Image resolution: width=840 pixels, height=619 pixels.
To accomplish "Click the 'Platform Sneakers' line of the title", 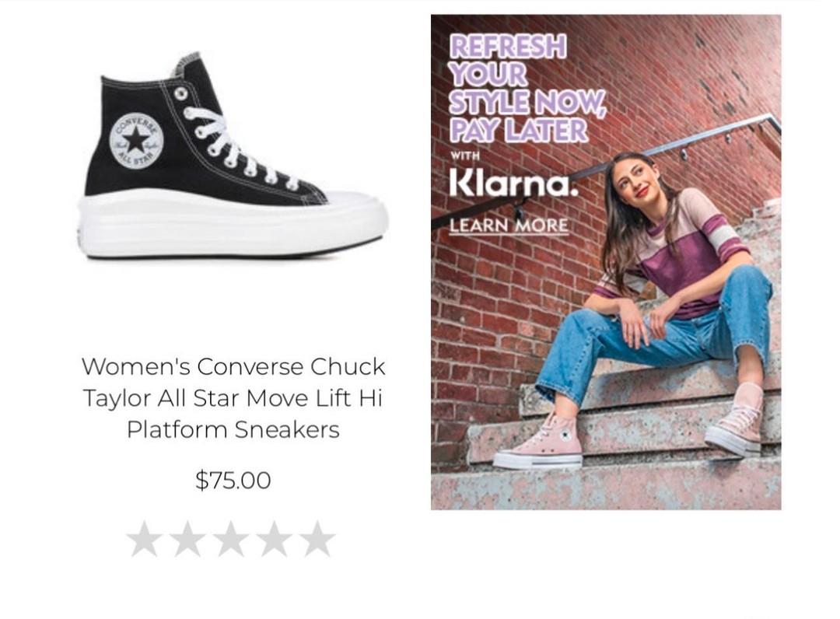I will [x=233, y=429].
